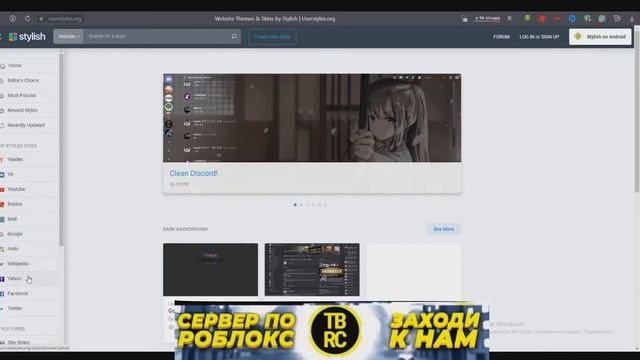Viewport: 640px width, 360px height.
Task: Click the Stylish logo
Action: 27,37
